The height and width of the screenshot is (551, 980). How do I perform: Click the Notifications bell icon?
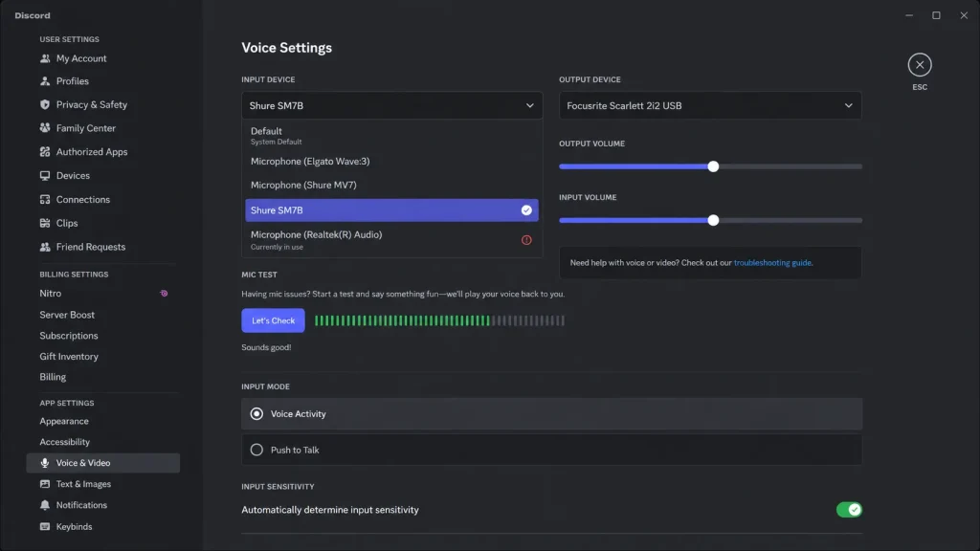click(x=45, y=505)
